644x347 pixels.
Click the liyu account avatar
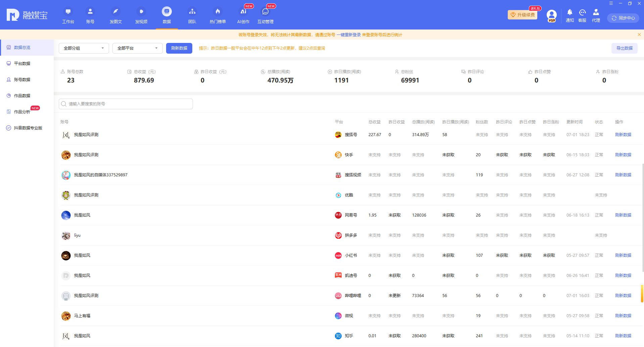pyautogui.click(x=66, y=236)
